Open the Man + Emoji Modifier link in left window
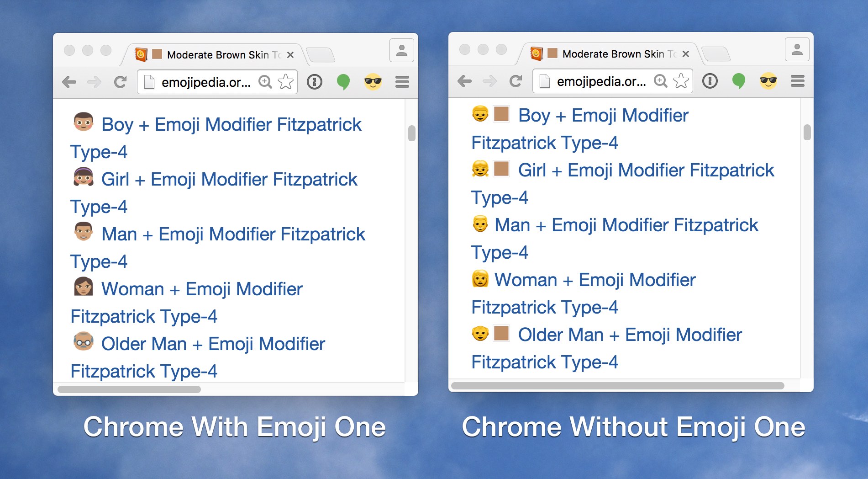Viewport: 868px width, 479px height. click(x=218, y=248)
